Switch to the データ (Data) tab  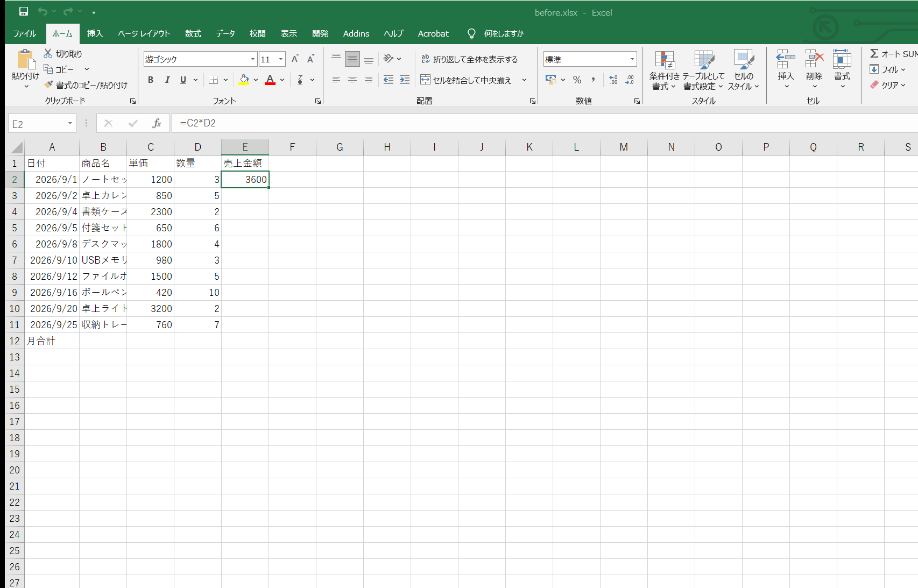coord(225,33)
